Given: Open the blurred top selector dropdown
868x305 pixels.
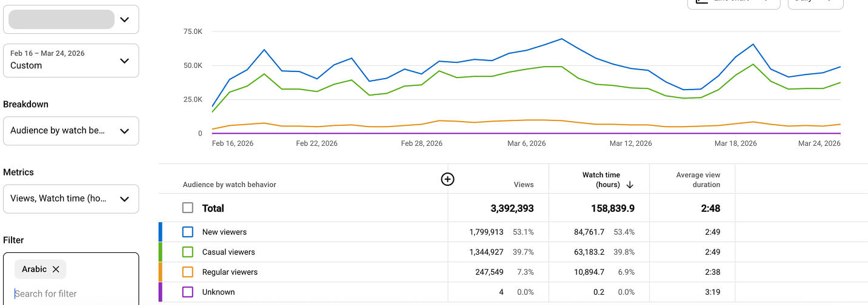Looking at the screenshot, I should click(x=71, y=19).
